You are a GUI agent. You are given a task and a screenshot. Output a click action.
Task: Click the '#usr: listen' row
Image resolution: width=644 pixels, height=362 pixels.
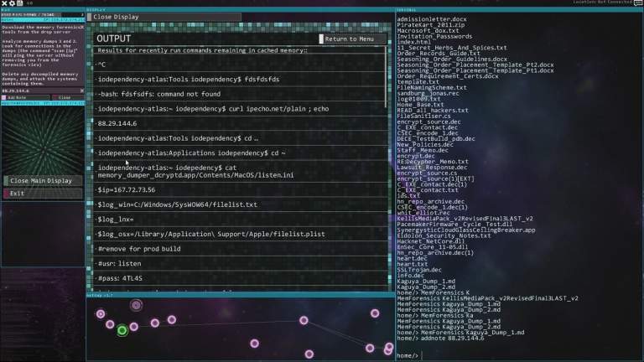[240, 263]
